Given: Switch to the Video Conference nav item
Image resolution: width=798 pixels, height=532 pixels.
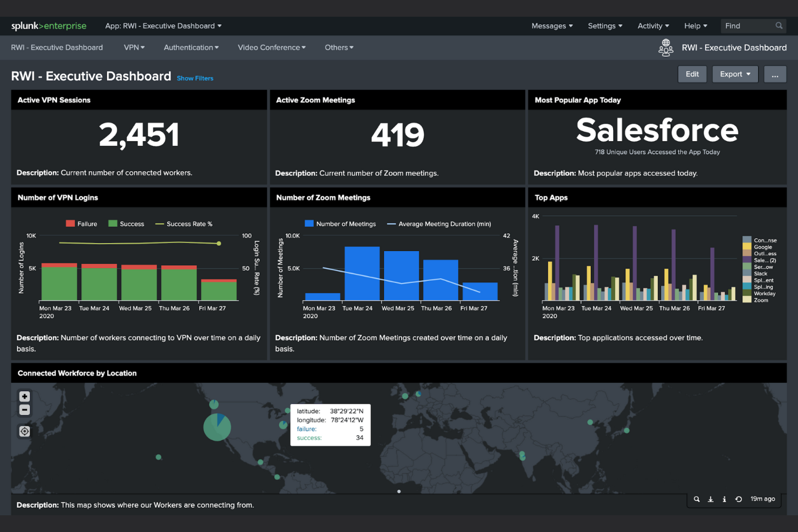Looking at the screenshot, I should 271,47.
